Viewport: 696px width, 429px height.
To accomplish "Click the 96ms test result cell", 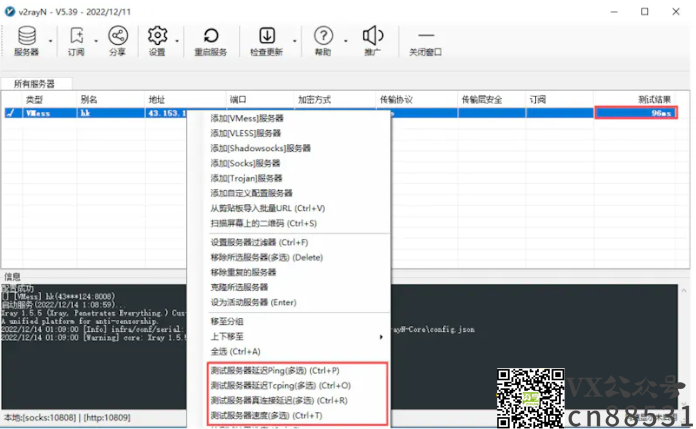I will [x=640, y=114].
